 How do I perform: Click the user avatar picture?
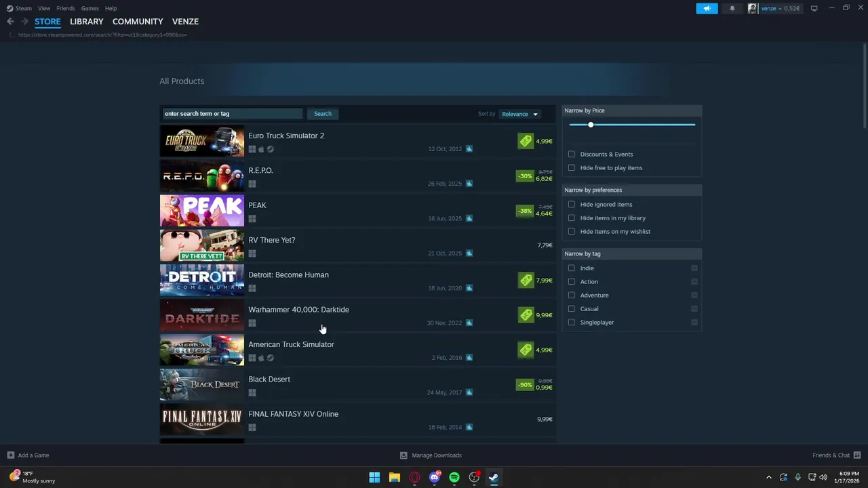[752, 8]
